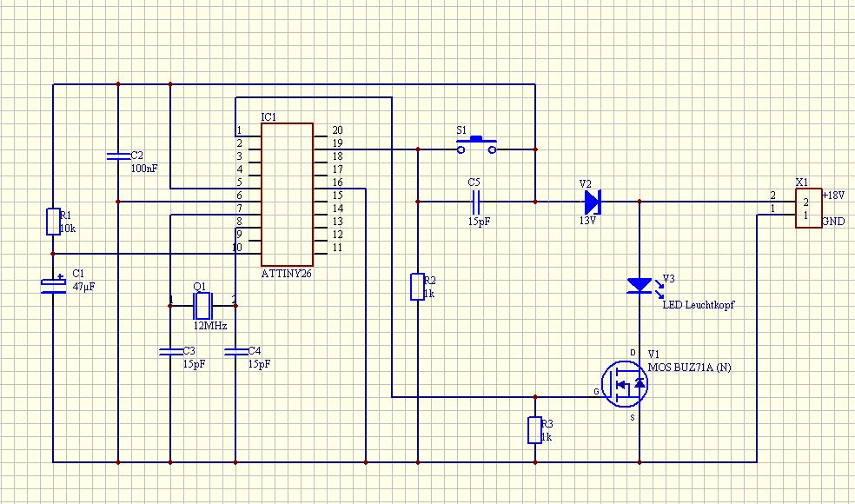This screenshot has width=855, height=504.
Task: Click MOSFET V1 transistor symbol
Action: coord(625,384)
